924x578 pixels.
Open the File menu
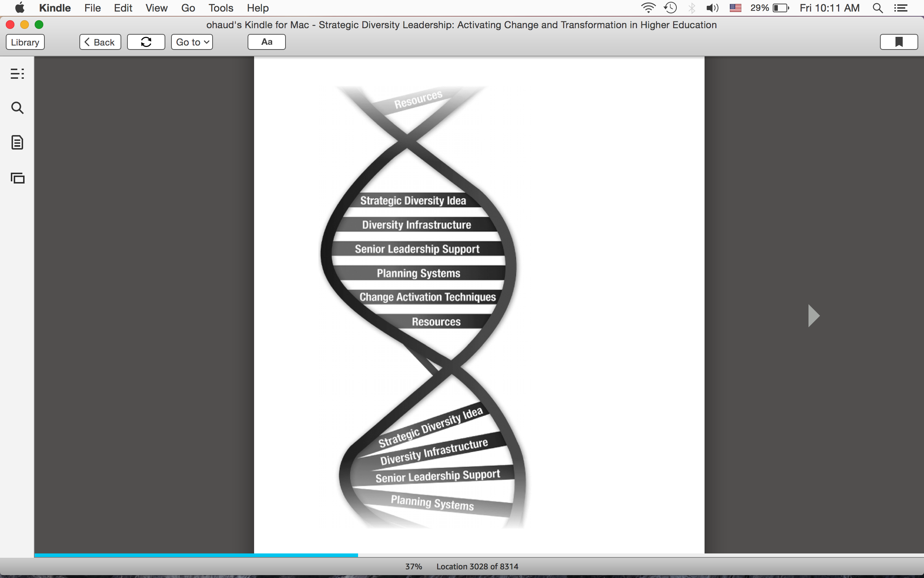(92, 8)
